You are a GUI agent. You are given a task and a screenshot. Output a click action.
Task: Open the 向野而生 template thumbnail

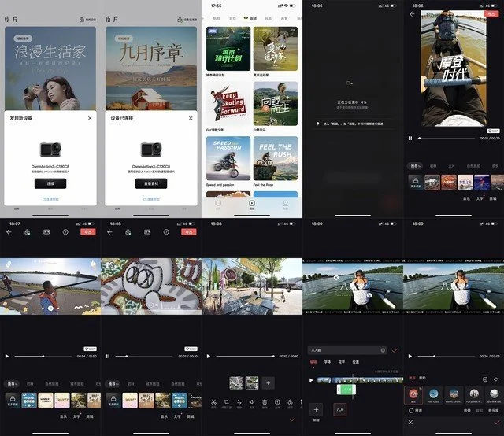[x=276, y=103]
